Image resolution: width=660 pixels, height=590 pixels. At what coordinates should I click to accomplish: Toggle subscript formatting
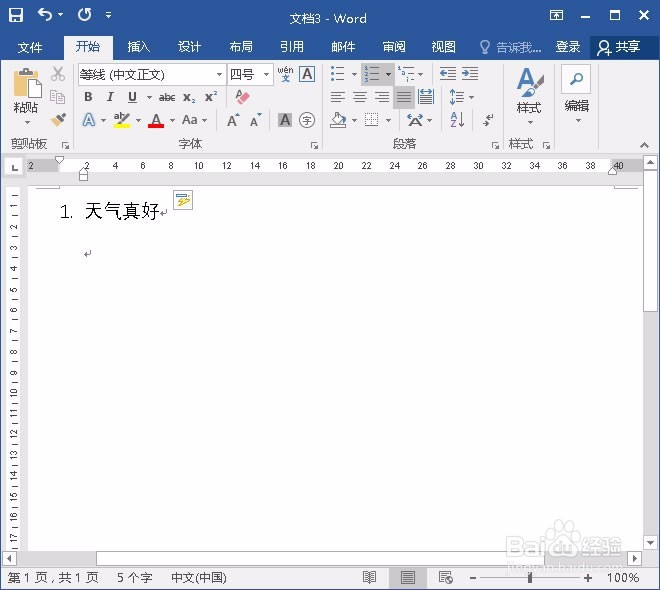click(x=189, y=98)
